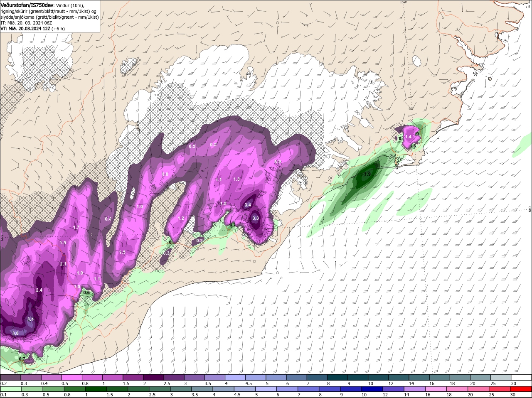Viewport: 532px width, 398px height.
Task: Click the palest green 0.1–0.3 lower legend swatch
Action: (10, 389)
